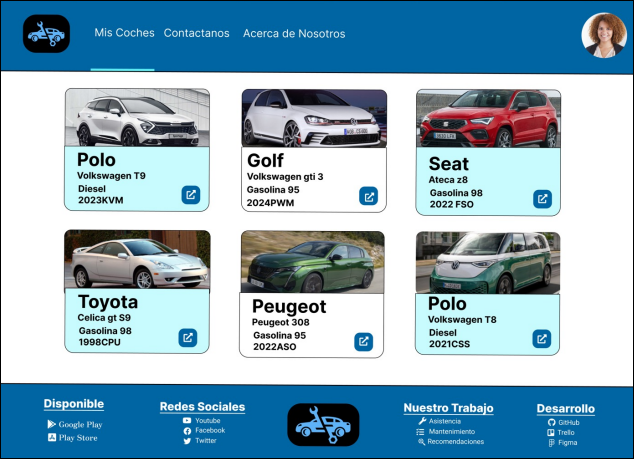
Task: Click the Twitter bird icon
Action: (187, 441)
